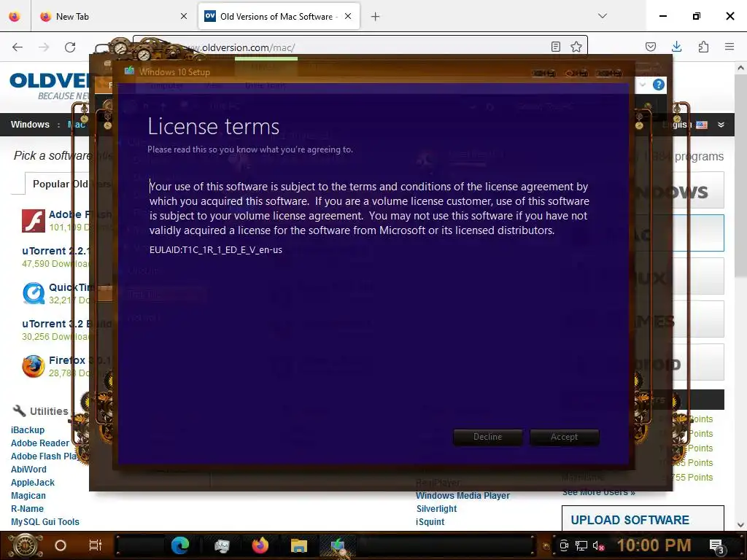Expand the site language dropdown chevron
Screen dimensions: 747x560
[721, 125]
